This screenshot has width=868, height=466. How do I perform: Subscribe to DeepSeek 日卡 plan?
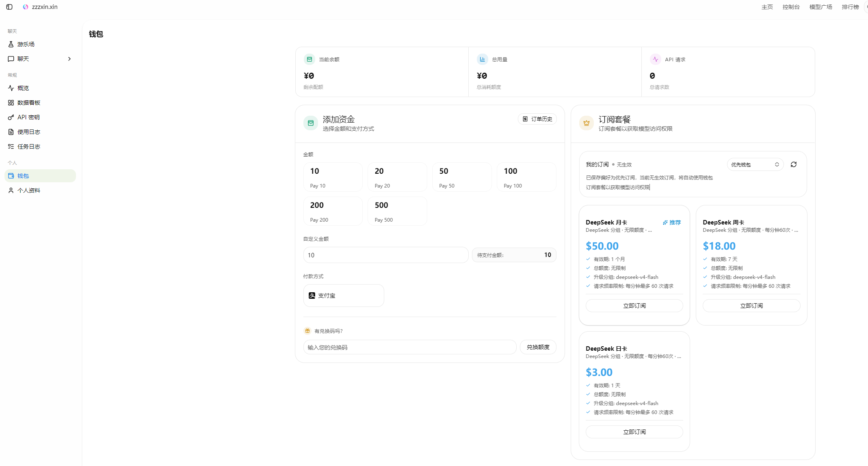[x=634, y=432]
